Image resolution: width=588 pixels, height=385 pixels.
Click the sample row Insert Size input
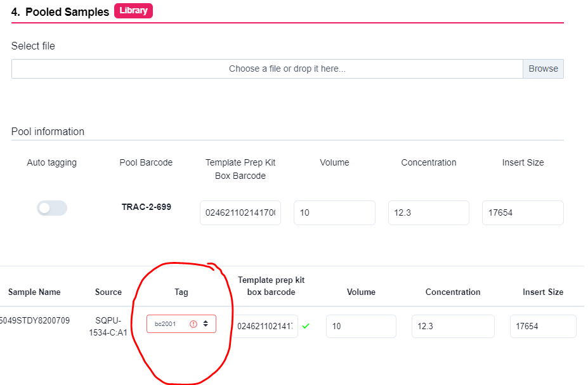543,326
